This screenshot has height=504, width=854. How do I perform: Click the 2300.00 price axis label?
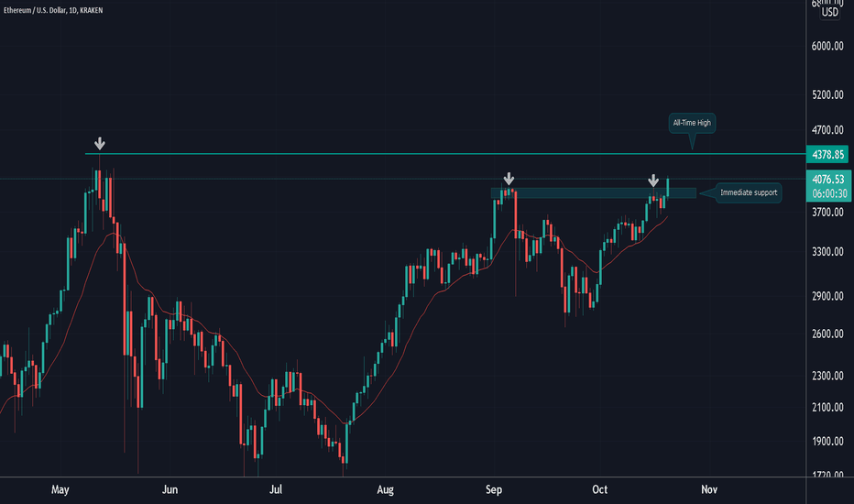[827, 376]
